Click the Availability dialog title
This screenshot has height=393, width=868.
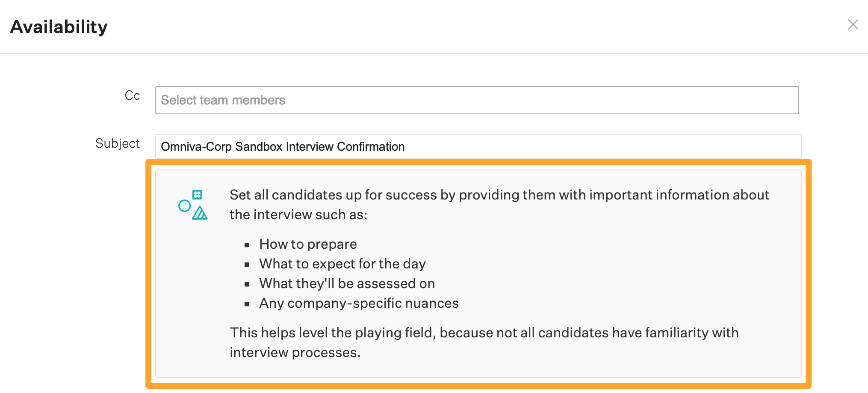59,27
